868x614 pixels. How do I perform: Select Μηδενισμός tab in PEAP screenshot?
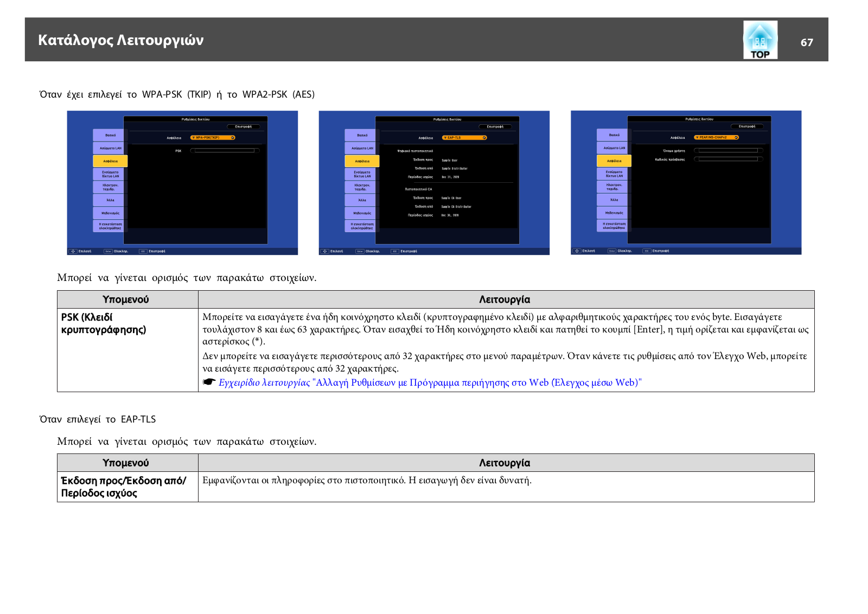point(614,213)
